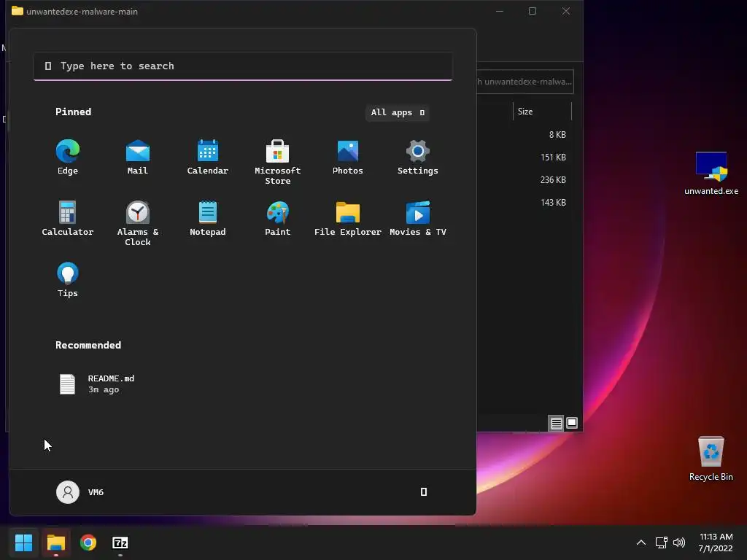Screen dimensions: 747x560
Task: Open Edge from pinned apps
Action: tap(68, 157)
